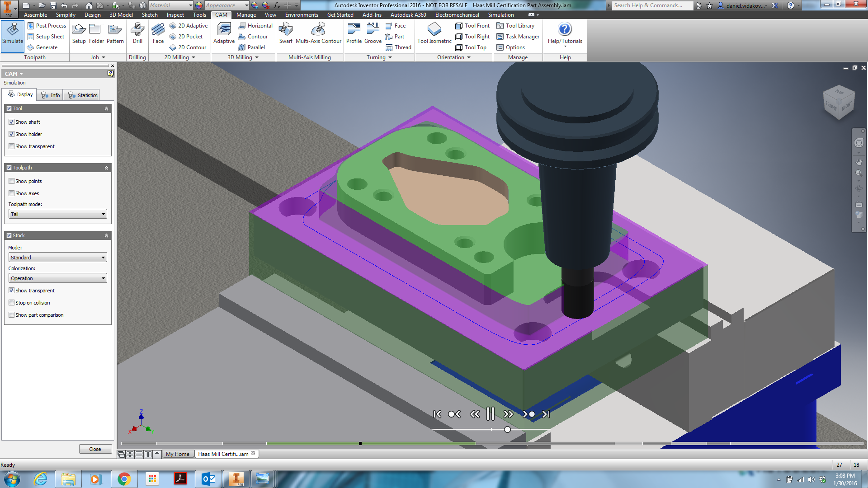The image size is (868, 488).
Task: Click the turning Profile icon
Action: 354,34
